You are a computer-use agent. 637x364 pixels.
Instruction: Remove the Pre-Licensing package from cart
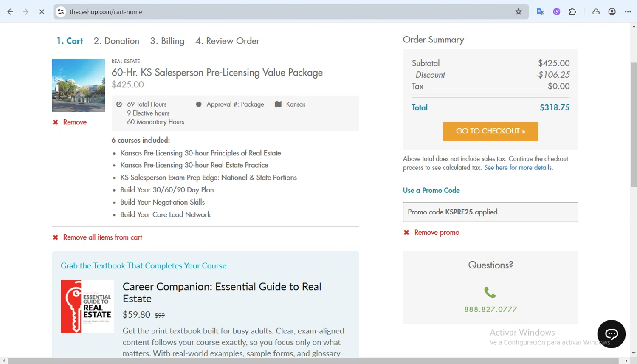74,122
